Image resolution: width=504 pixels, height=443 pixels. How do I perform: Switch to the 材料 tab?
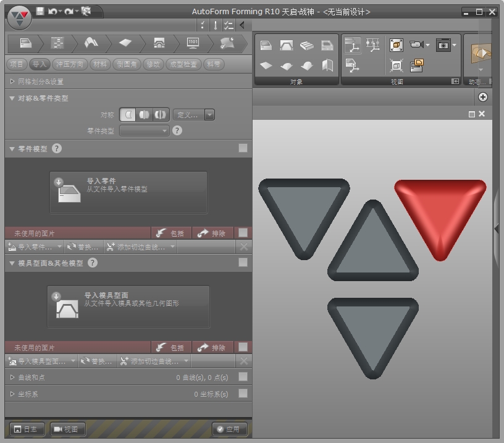[x=99, y=64]
